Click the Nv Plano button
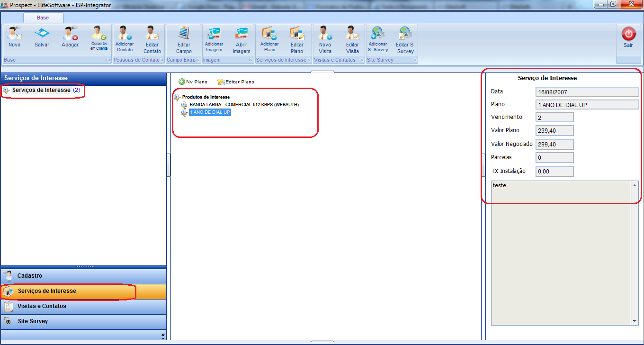 pyautogui.click(x=193, y=82)
